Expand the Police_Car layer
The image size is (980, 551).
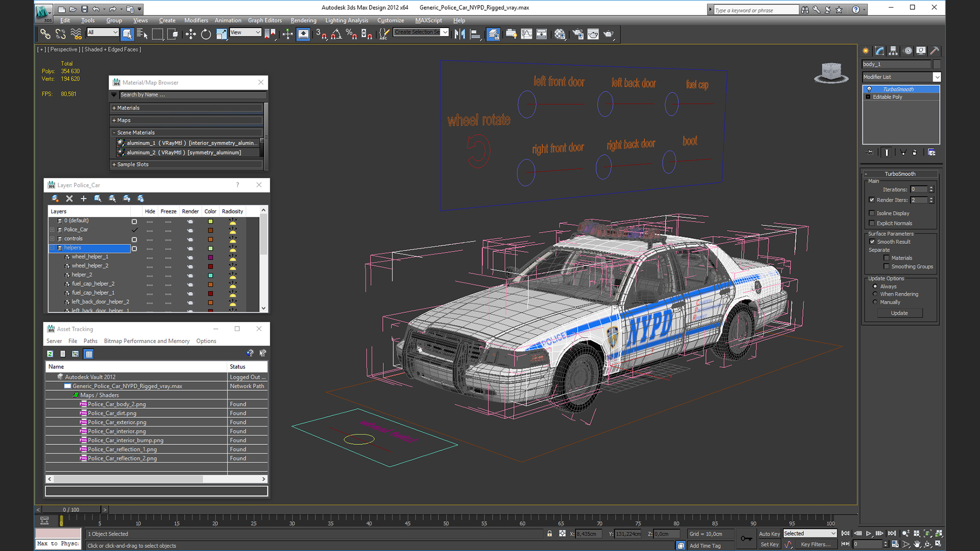click(x=52, y=230)
